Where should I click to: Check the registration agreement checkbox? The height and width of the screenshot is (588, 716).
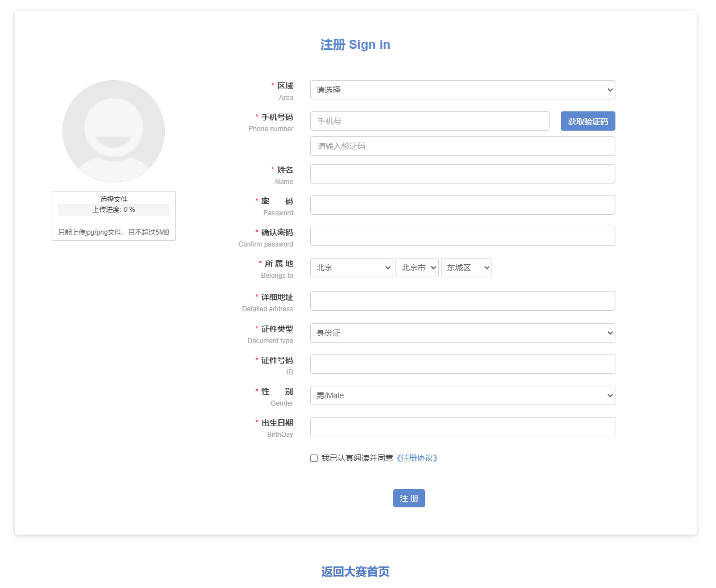point(314,458)
